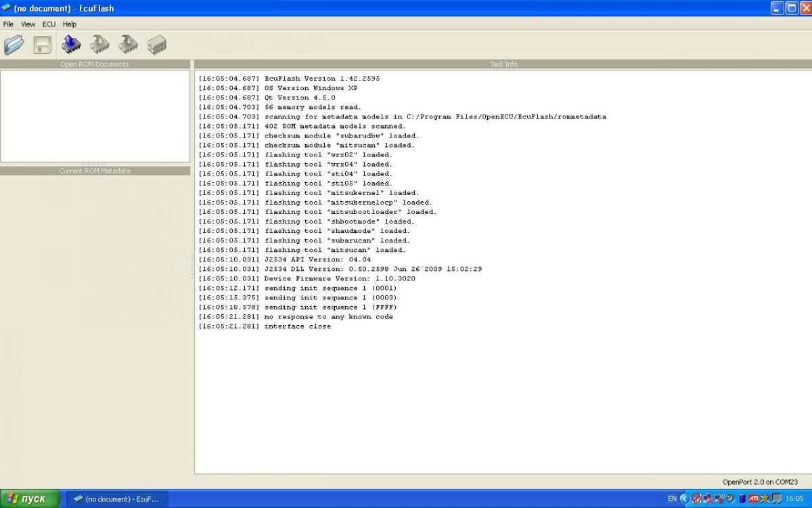This screenshot has width=812, height=508.
Task: Select the J2534 API Version 04.04 line
Action: [285, 259]
